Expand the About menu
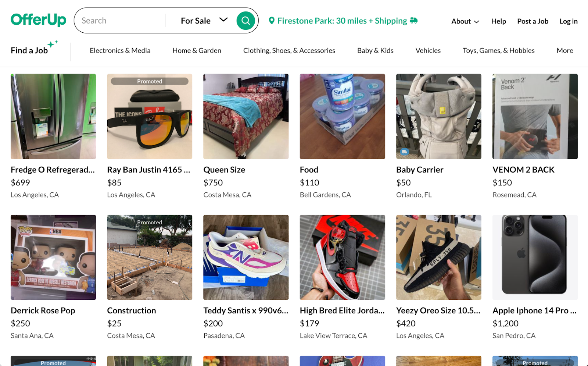Viewport: 588px width, 366px height. point(465,21)
